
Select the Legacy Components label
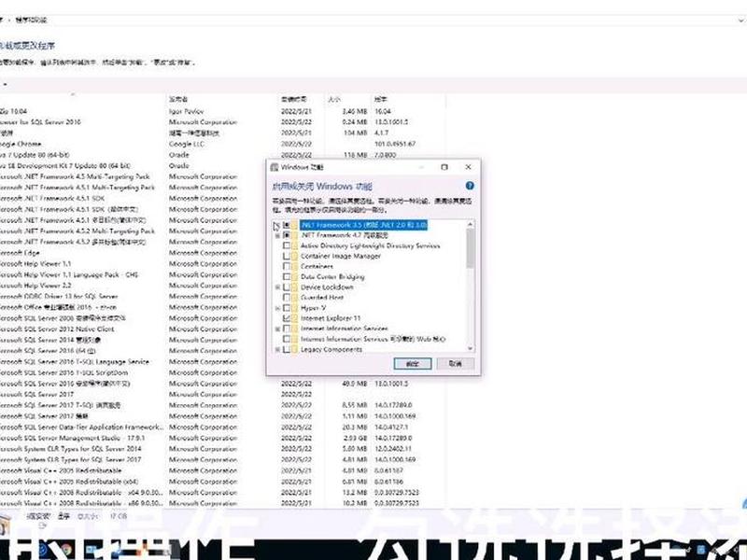click(x=331, y=349)
